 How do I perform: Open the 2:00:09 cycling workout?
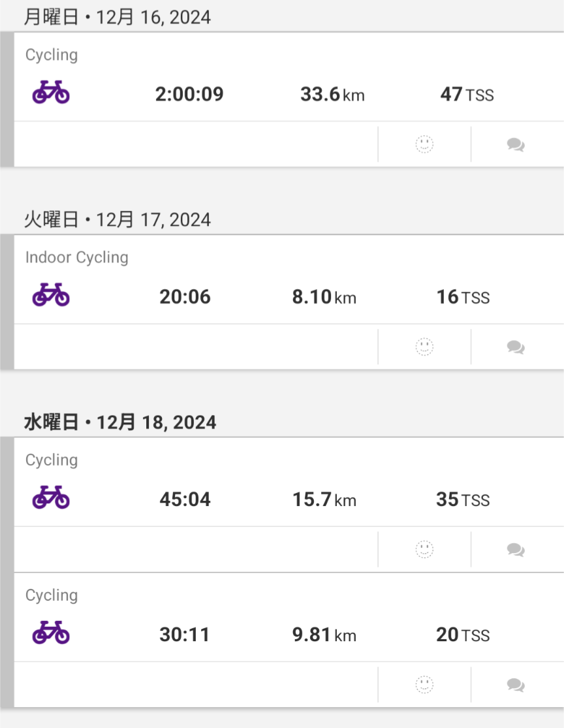[189, 95]
